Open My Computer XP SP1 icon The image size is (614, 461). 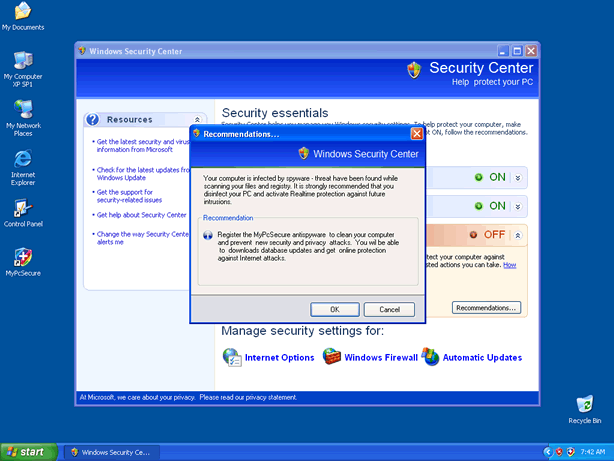coord(22,60)
